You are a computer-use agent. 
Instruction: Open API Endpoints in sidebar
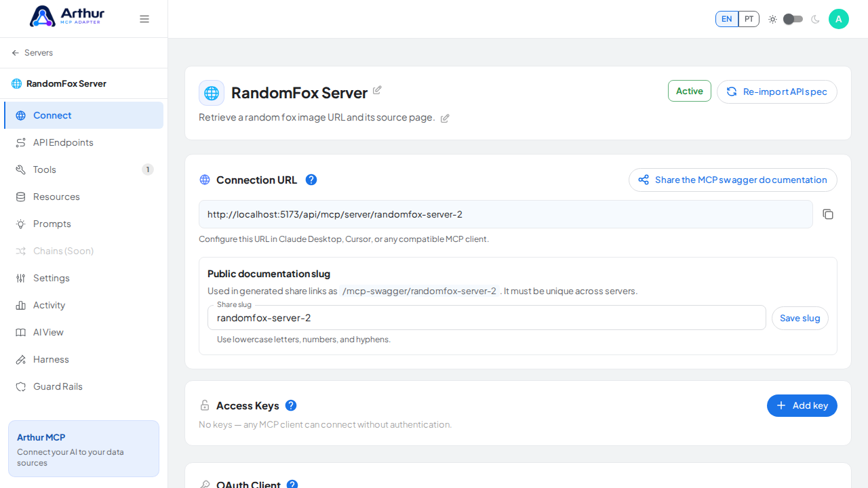coord(83,142)
